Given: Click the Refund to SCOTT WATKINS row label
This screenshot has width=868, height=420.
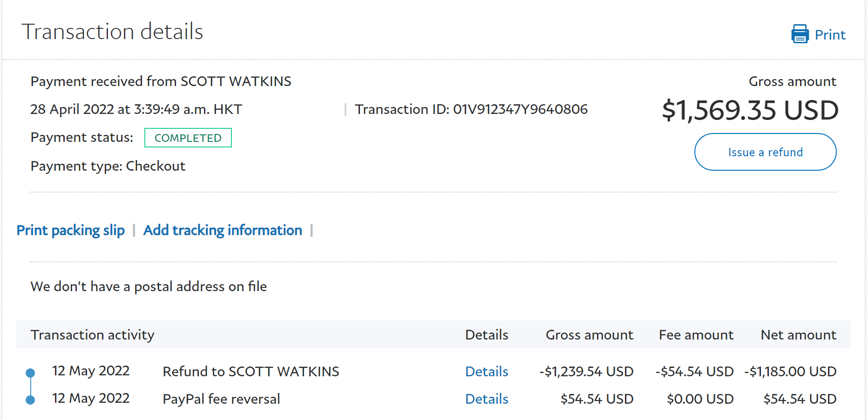Looking at the screenshot, I should (251, 372).
